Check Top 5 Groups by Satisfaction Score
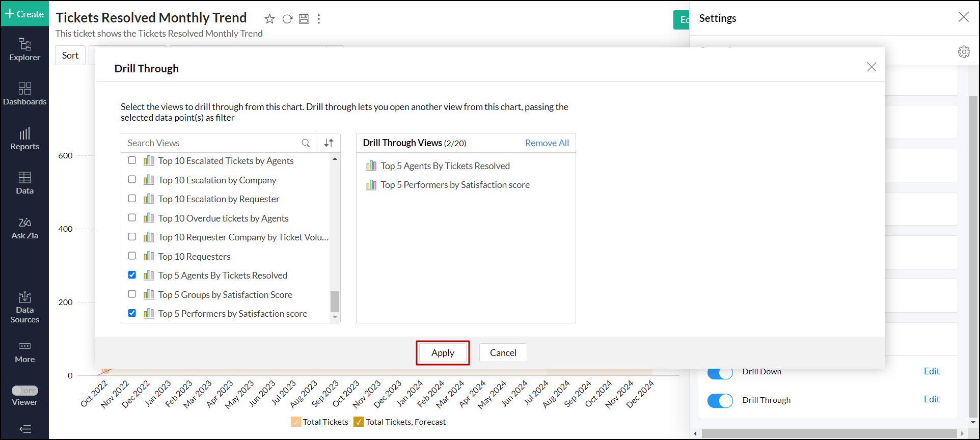 [132, 294]
